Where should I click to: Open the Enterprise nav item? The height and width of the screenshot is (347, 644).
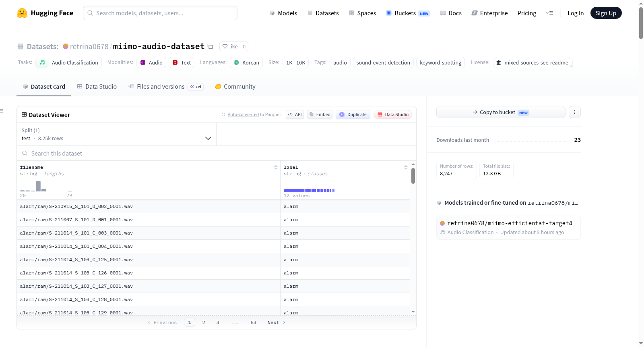pos(490,13)
